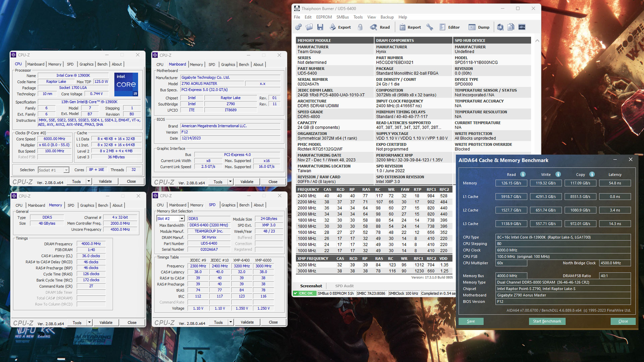Click the Thaiphoon Burner title bar app icon
644x362 pixels.
297,8
